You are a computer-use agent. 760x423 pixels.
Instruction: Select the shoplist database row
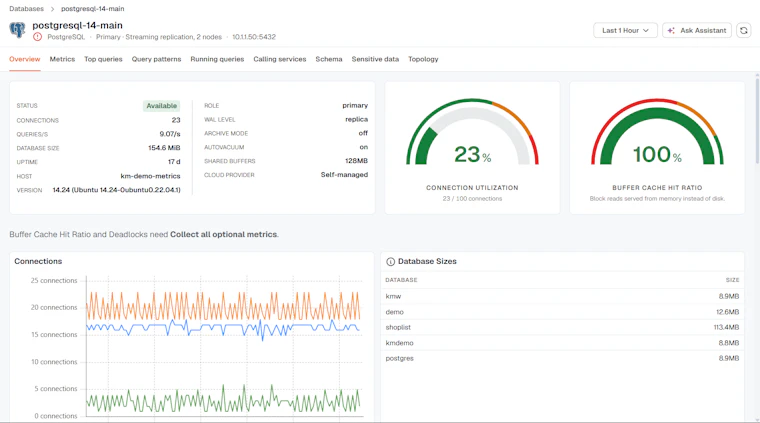pos(562,327)
